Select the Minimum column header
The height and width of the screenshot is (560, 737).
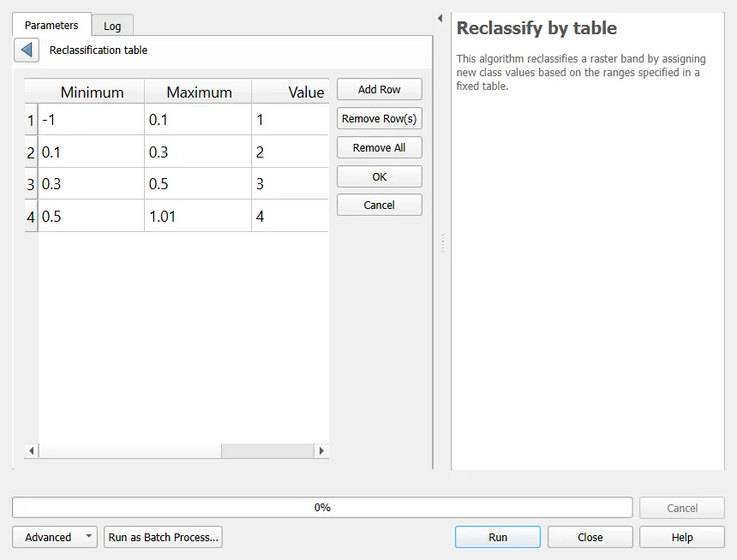pos(91,92)
